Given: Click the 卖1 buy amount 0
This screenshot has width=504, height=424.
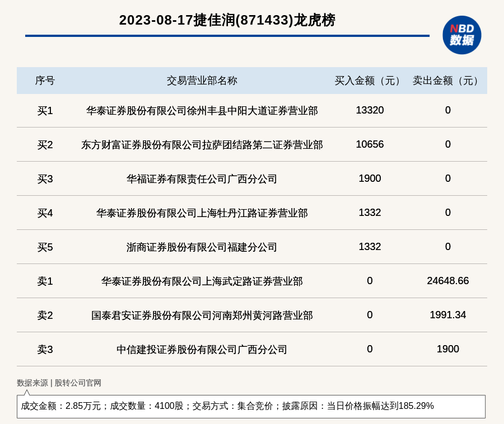Looking at the screenshot, I should pyautogui.click(x=370, y=281).
